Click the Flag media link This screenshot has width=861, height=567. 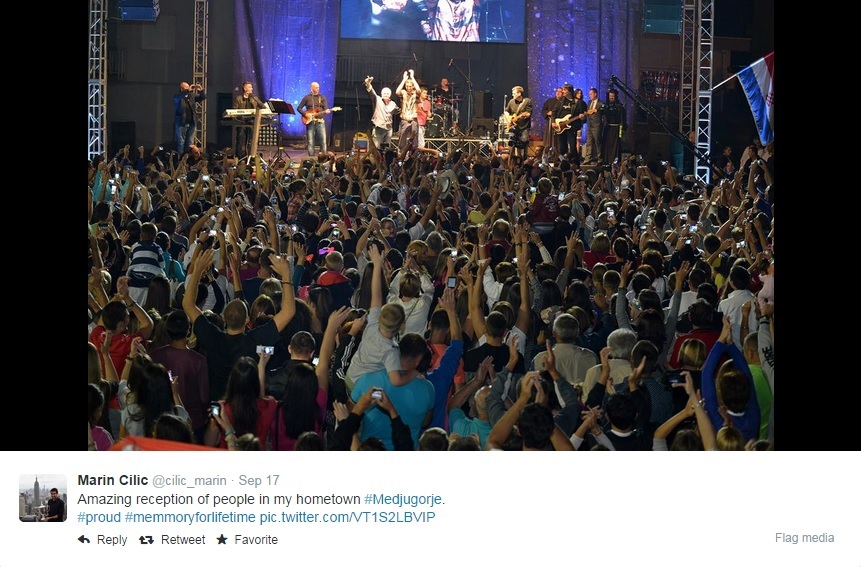[x=804, y=538]
